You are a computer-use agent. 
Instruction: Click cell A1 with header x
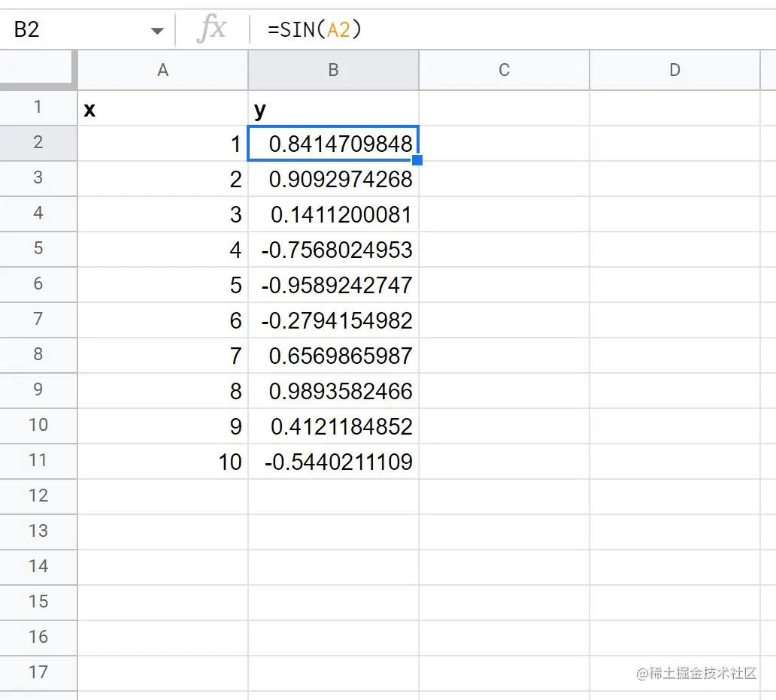coord(163,108)
